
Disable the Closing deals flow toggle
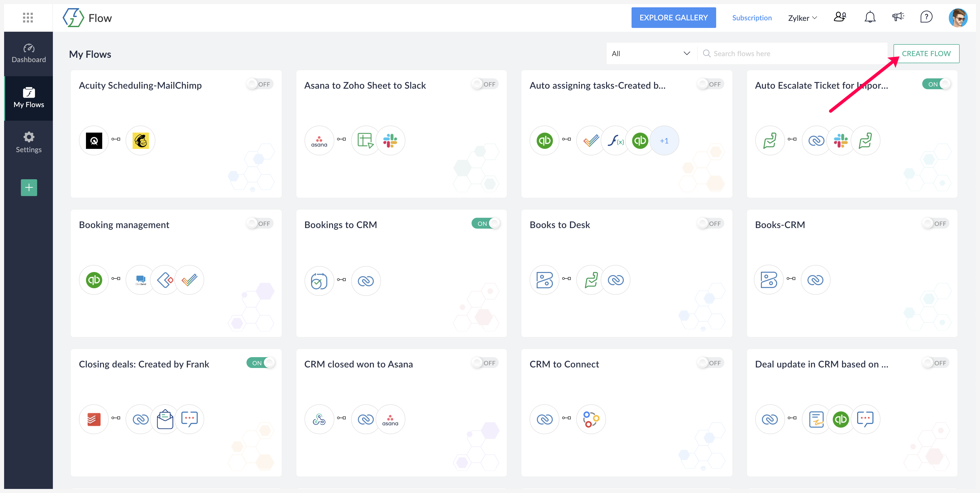(260, 363)
